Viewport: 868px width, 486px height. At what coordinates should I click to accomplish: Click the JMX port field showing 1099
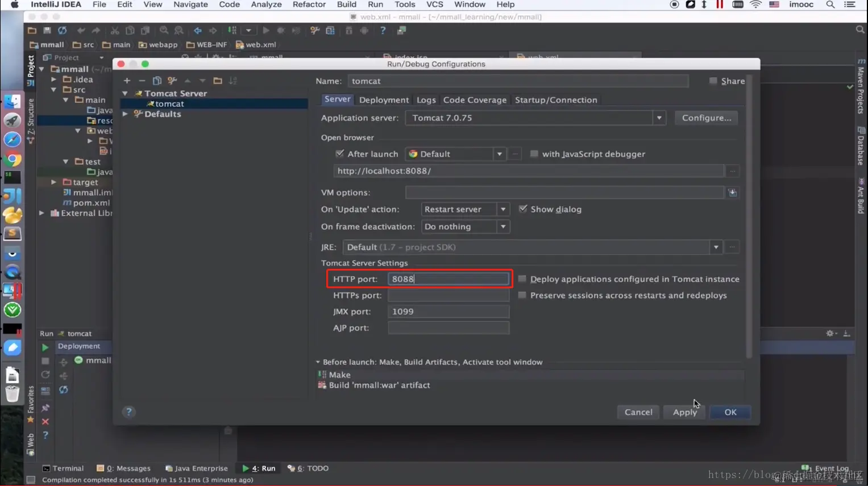[x=448, y=311]
